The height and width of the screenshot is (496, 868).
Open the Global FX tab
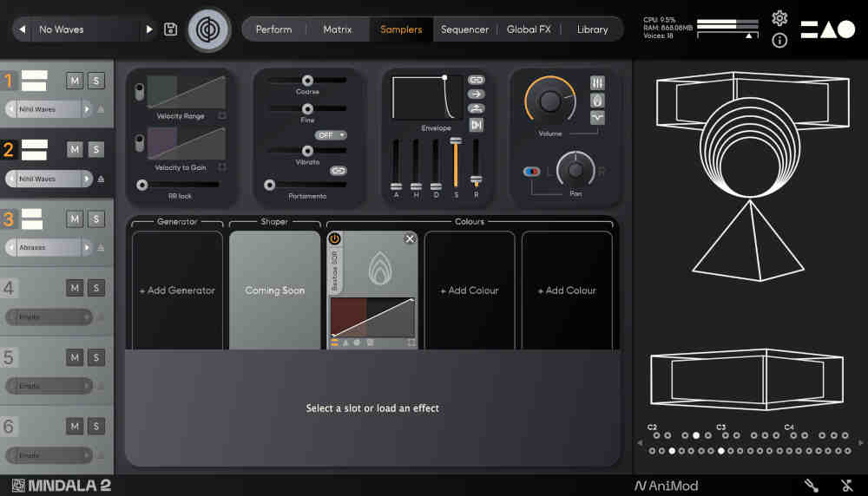pos(529,29)
